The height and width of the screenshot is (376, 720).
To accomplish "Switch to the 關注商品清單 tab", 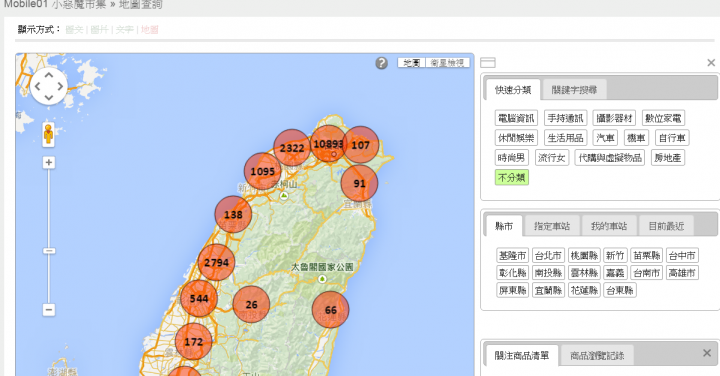I will [522, 356].
